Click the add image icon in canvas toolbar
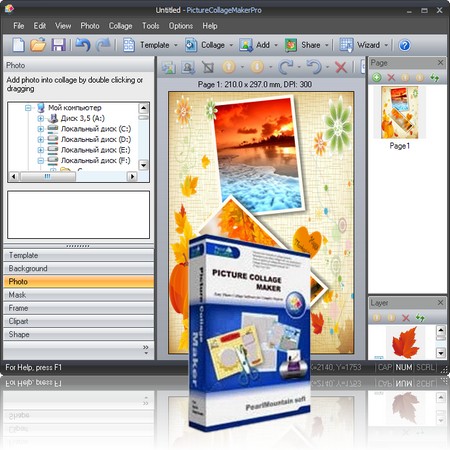Screen dimensions: 450x450 coord(169,67)
